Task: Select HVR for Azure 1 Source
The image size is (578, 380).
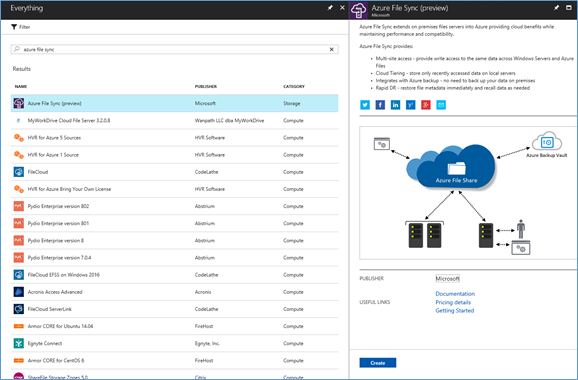Action: (x=53, y=155)
